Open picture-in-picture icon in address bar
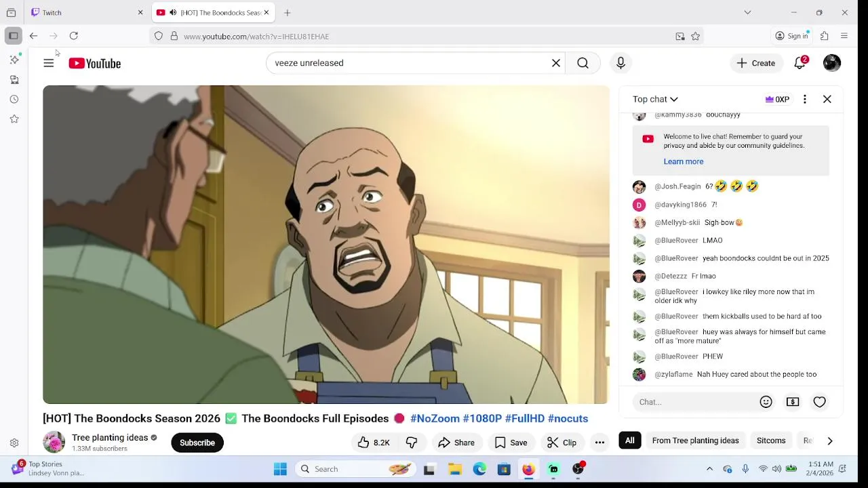The image size is (868, 488). 680,37
